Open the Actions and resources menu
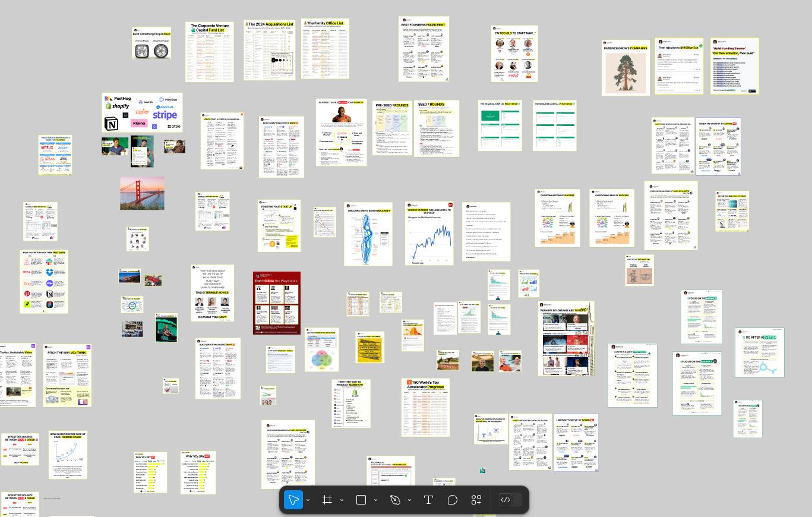 [x=476, y=500]
